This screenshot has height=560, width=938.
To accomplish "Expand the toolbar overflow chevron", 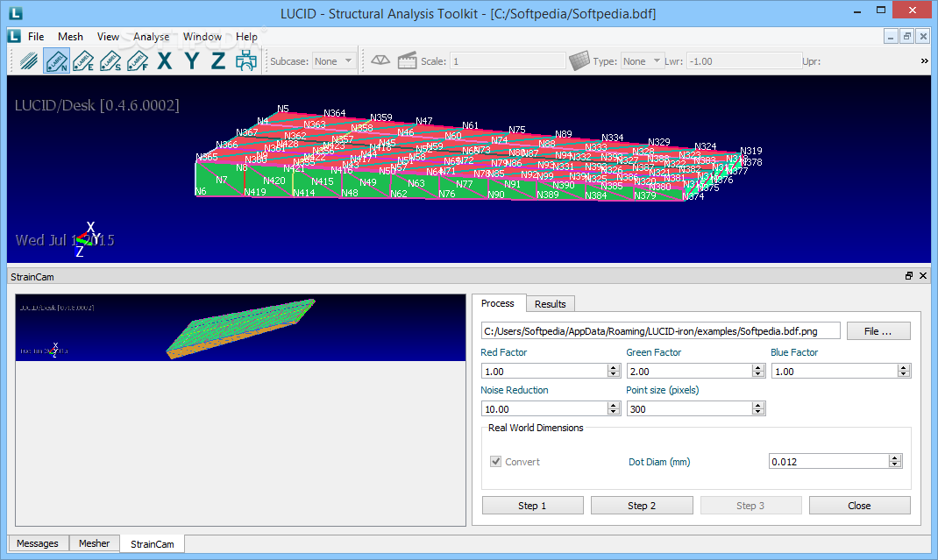I will point(924,61).
